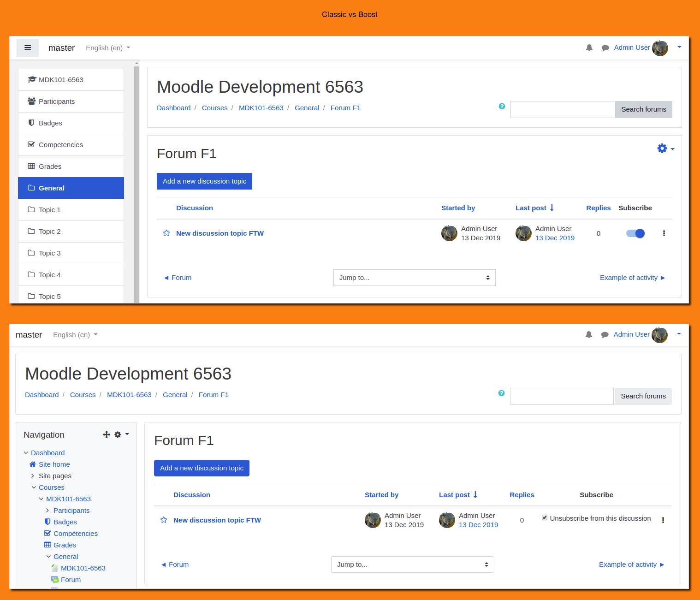
Task: Click Last post sort arrow in Classic table
Action: 475,495
